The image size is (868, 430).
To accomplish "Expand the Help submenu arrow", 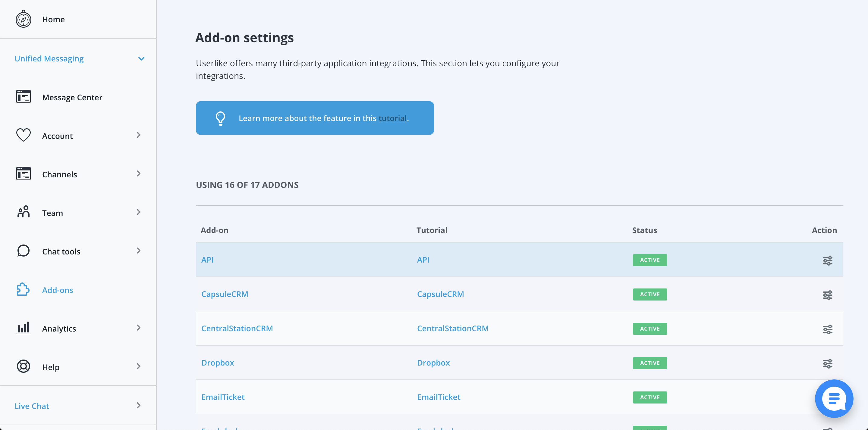I will pos(139,366).
